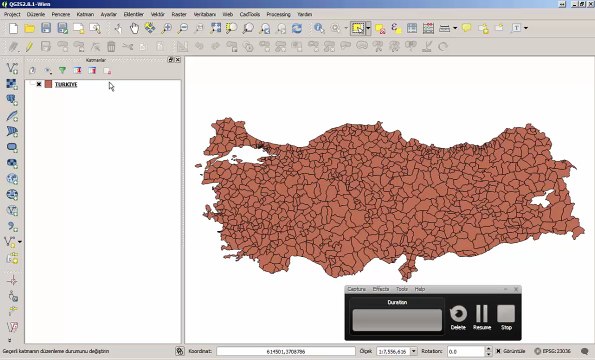
Task: Click Add Delimited Text Layer comma icon
Action: pyautogui.click(x=12, y=226)
